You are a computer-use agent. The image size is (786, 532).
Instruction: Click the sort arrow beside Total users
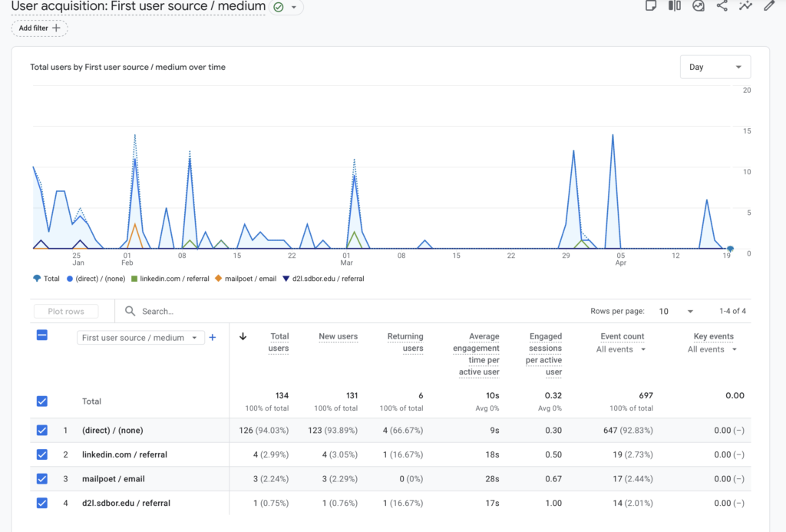(x=243, y=336)
